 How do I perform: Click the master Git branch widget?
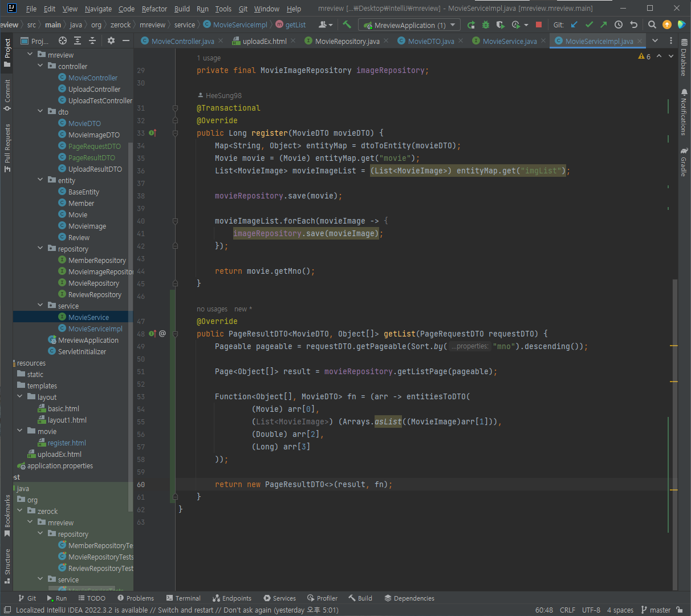click(x=656, y=610)
